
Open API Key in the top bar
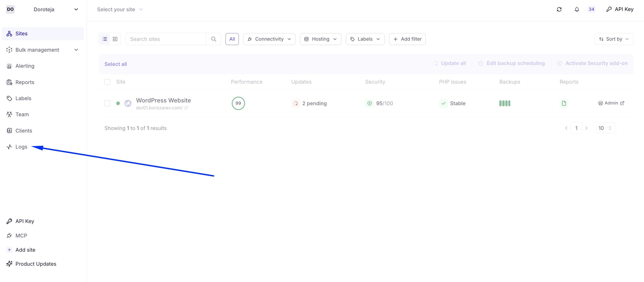tap(620, 9)
